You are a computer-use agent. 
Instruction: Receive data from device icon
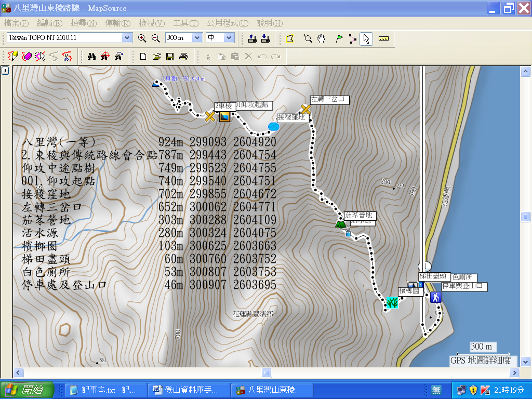(265, 38)
